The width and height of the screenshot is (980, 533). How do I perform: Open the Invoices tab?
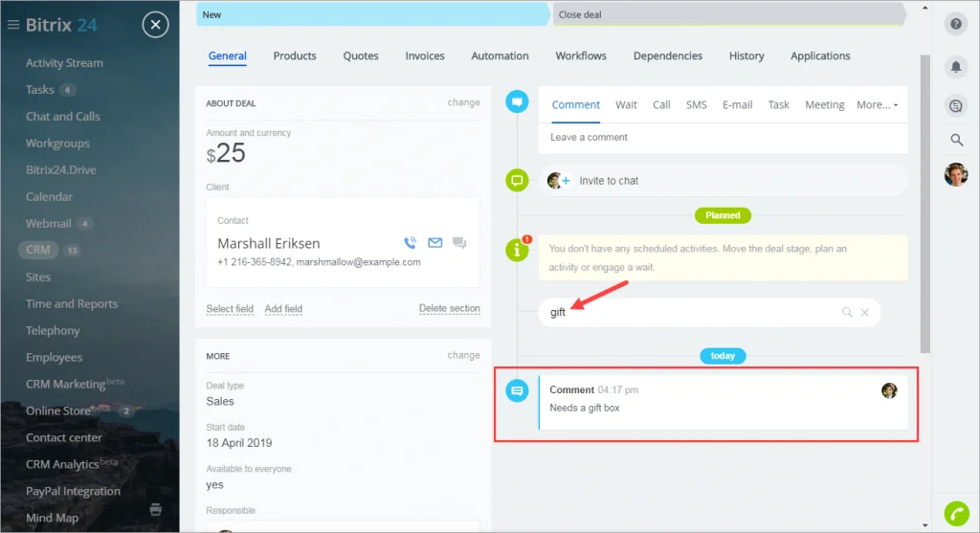[424, 56]
